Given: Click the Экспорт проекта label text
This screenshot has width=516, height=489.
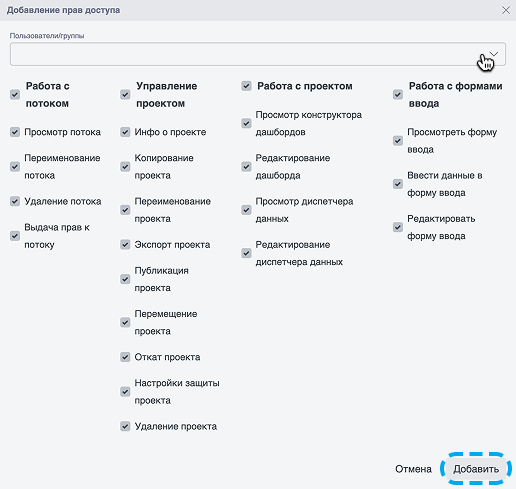Looking at the screenshot, I should 172,245.
